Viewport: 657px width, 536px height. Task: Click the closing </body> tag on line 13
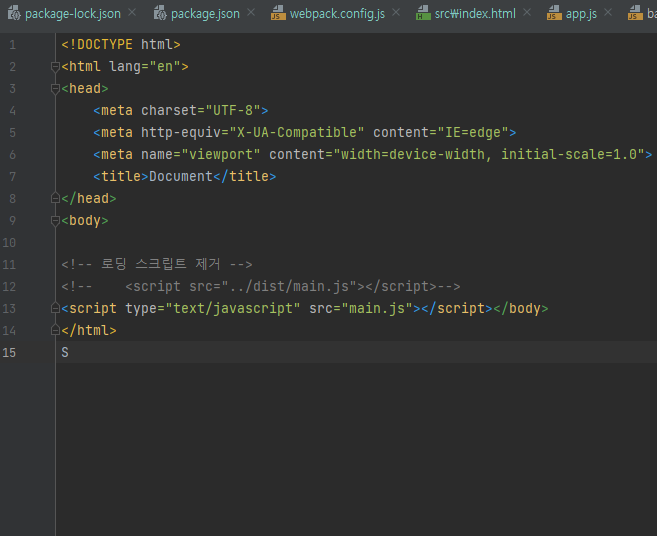(x=521, y=308)
